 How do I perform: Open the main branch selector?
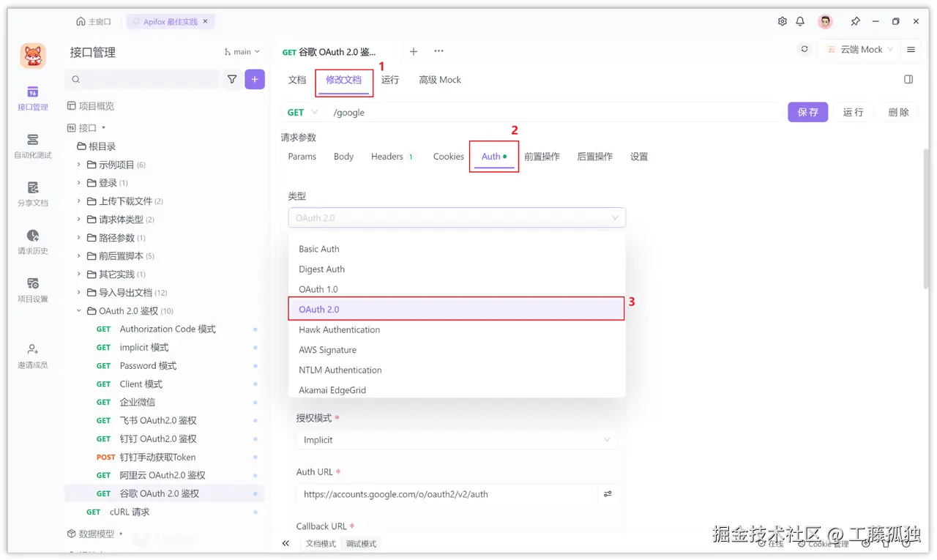click(x=242, y=51)
